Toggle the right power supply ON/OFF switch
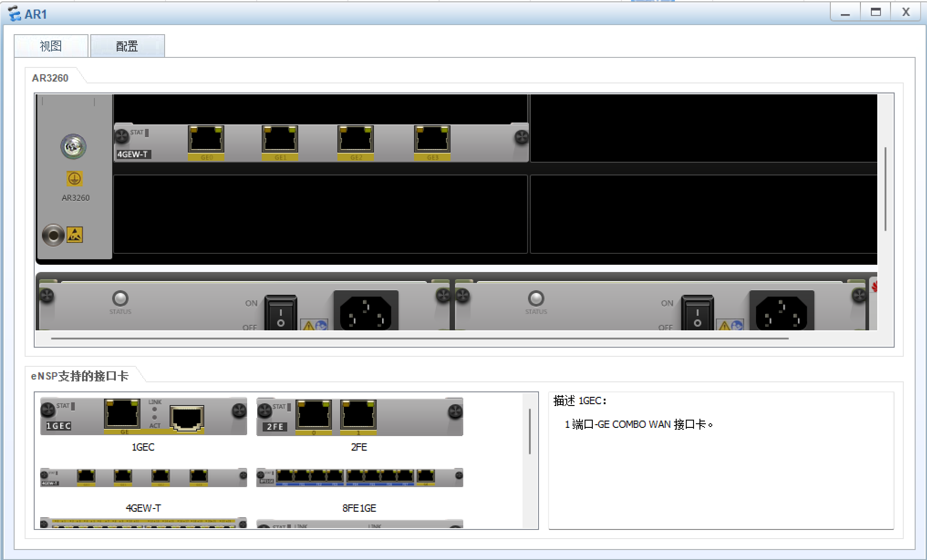The width and height of the screenshot is (927, 560). tap(697, 313)
